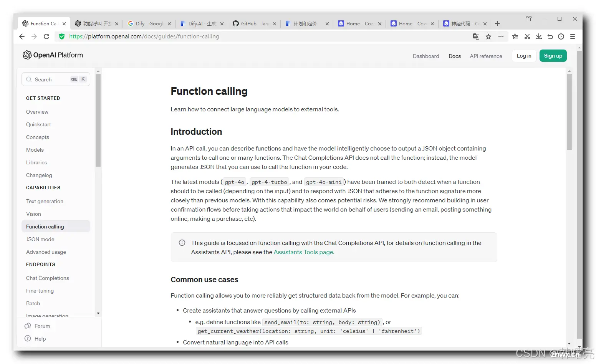Close the GitHub tab

[x=275, y=24]
